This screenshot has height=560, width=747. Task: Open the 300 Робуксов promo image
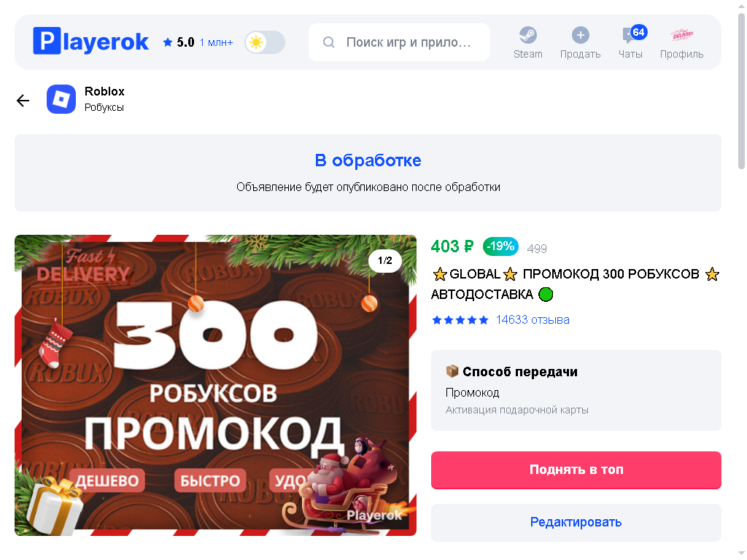coord(215,385)
